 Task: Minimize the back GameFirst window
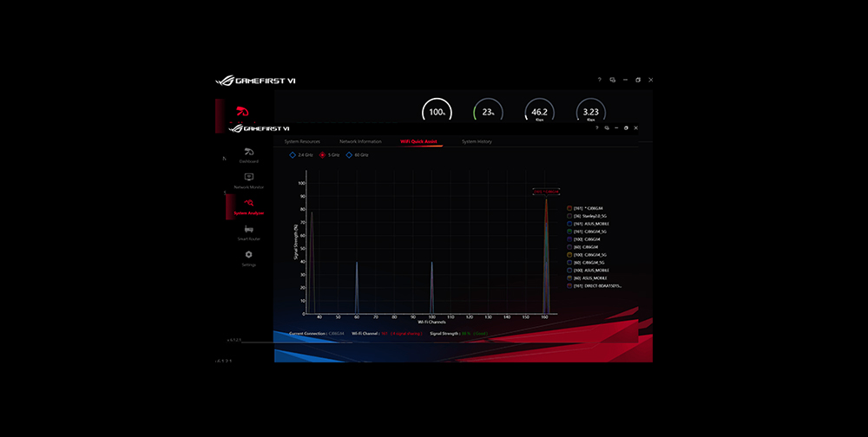[x=625, y=80]
